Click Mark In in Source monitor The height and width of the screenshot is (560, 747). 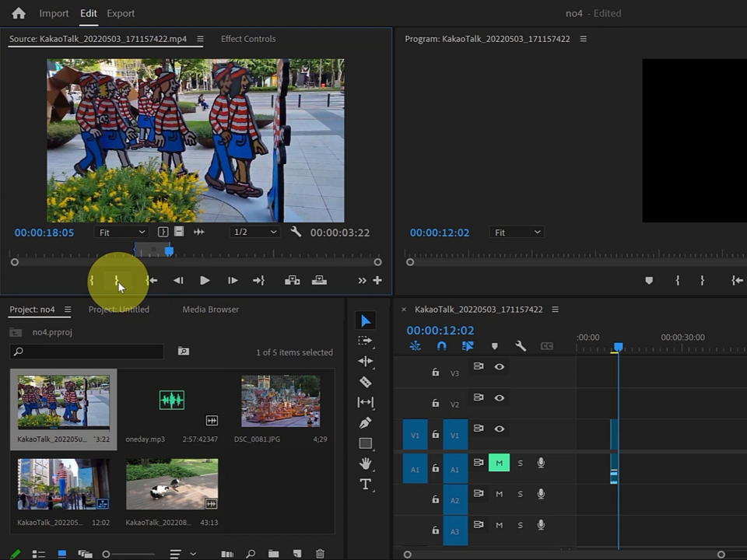pos(92,281)
